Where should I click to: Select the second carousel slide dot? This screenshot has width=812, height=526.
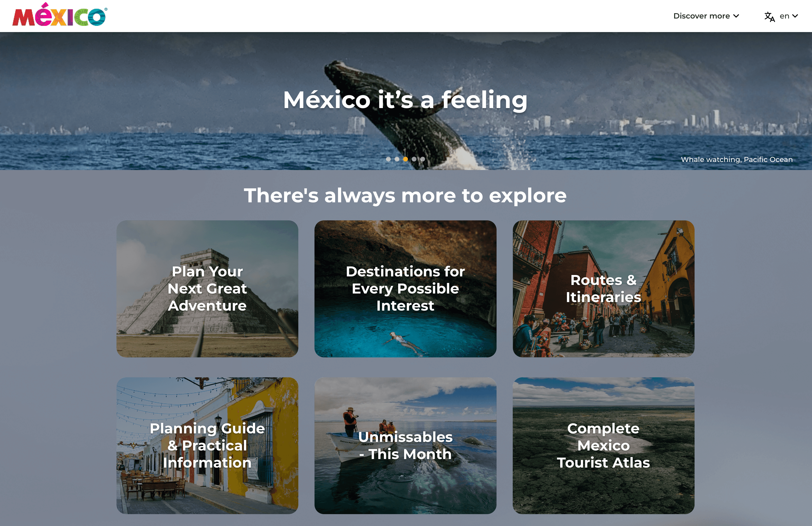tap(397, 159)
